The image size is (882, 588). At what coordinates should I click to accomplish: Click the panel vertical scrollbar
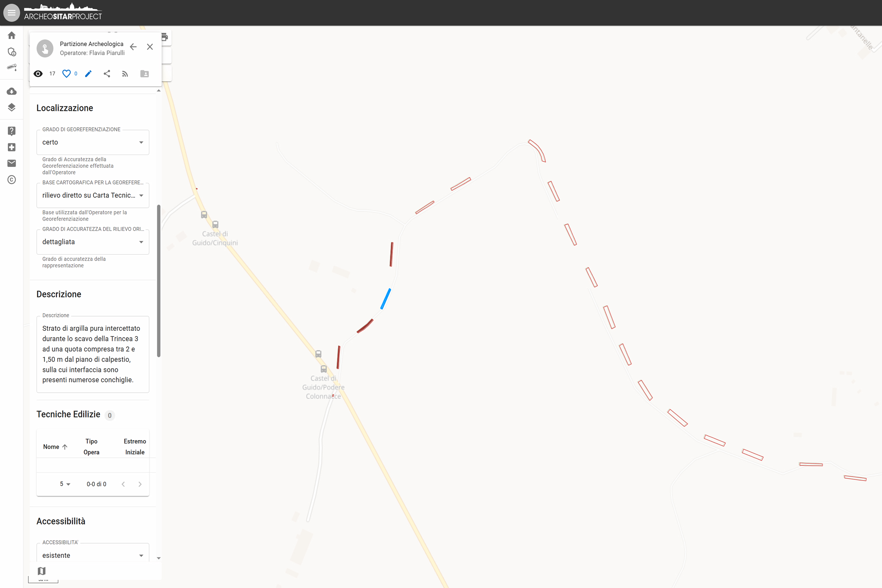tap(159, 281)
